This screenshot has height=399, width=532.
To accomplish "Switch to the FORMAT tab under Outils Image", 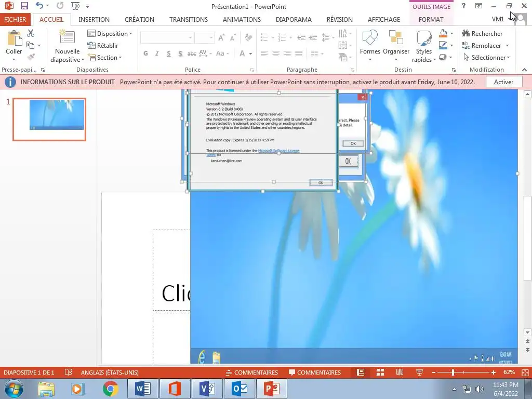I will pos(431,19).
